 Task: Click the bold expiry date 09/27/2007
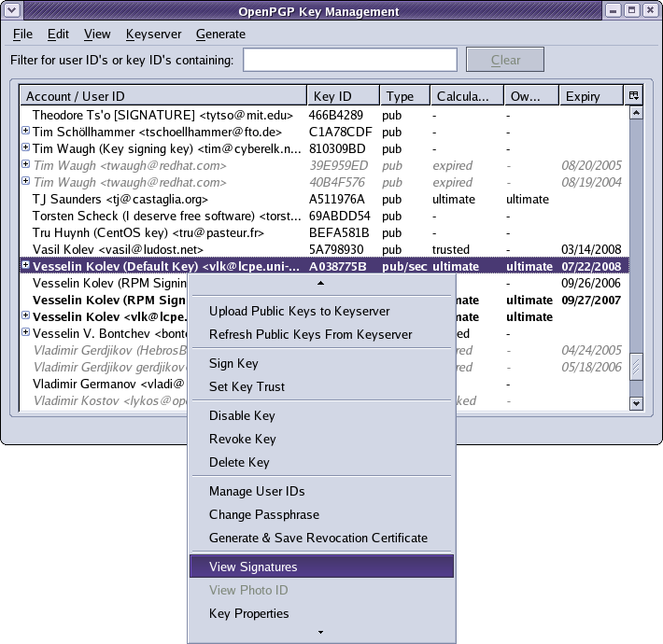click(x=591, y=300)
